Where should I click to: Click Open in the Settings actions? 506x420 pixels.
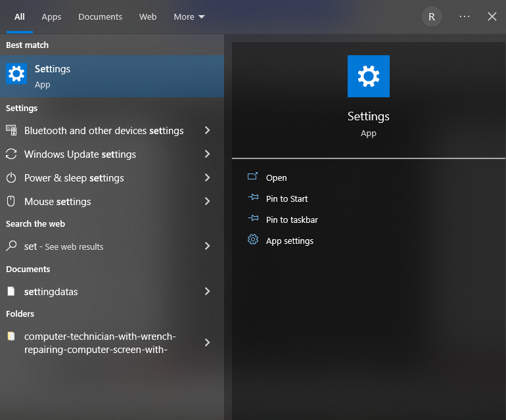(276, 178)
